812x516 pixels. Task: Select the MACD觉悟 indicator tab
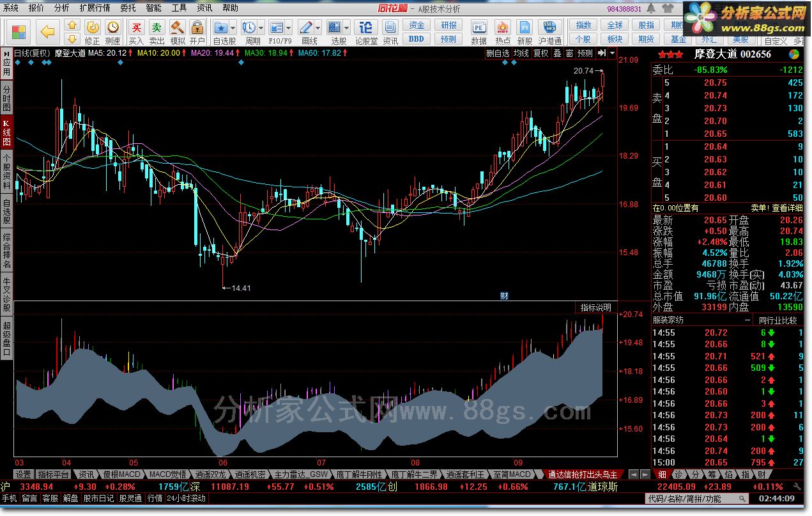(168, 474)
